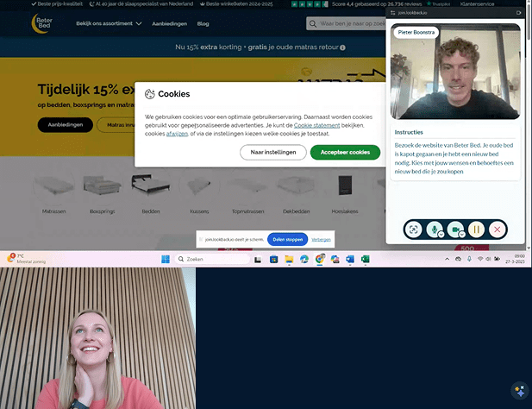
Task: Toggle the Lookback camera button
Action: 455,230
